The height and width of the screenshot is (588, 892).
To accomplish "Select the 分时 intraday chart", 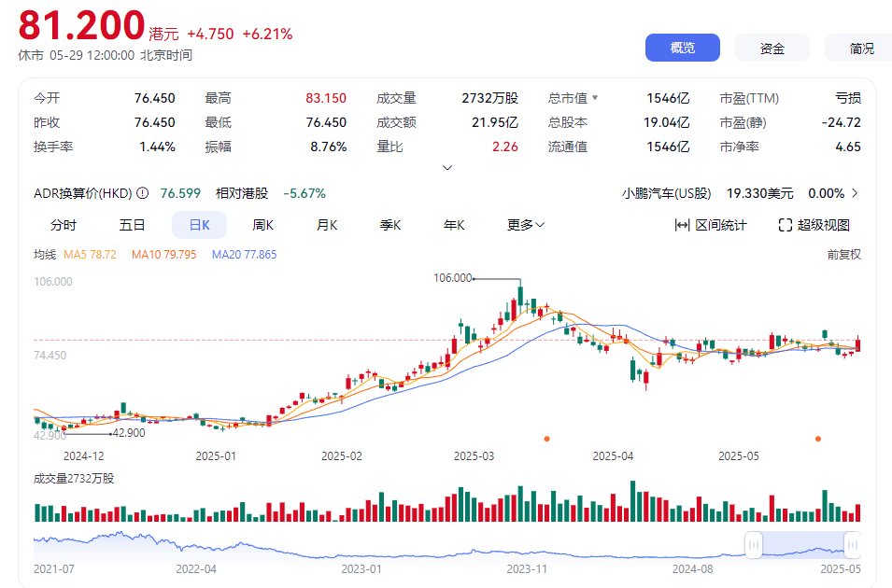I will coord(64,225).
